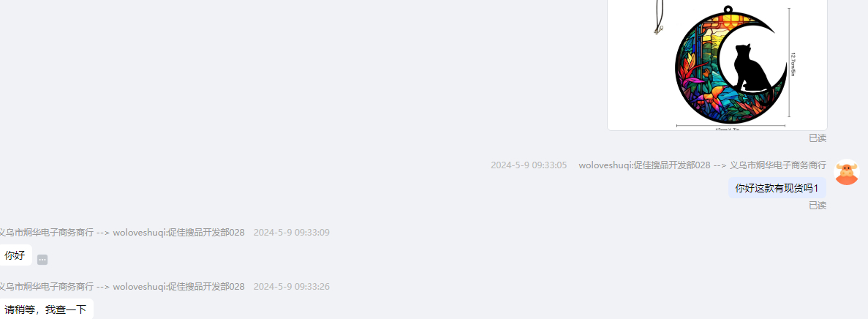Click the 2024-5-9 09:33:26 timestamp
868x319 pixels.
pos(292,287)
